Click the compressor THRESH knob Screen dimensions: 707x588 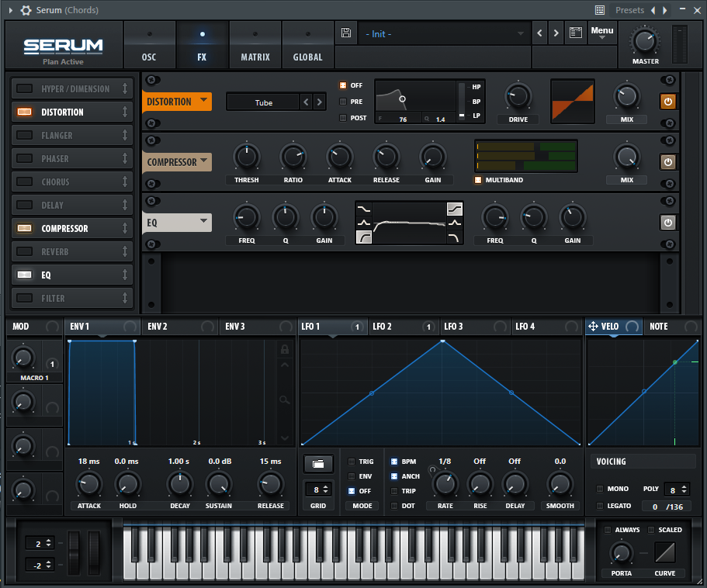pos(246,157)
